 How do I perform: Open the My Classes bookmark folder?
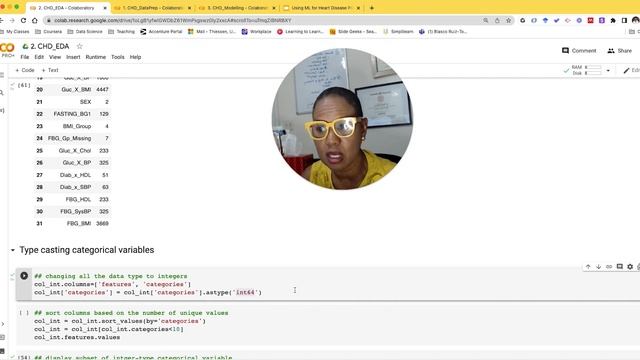(15, 31)
